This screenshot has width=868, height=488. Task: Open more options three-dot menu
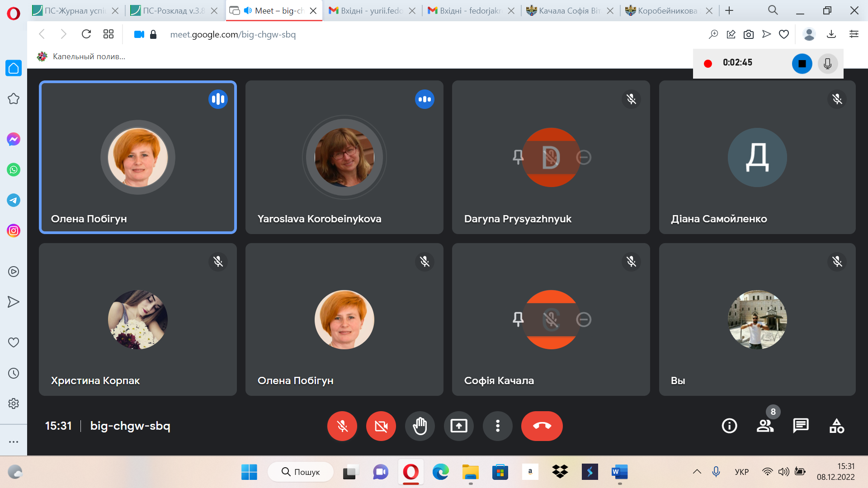pyautogui.click(x=497, y=426)
